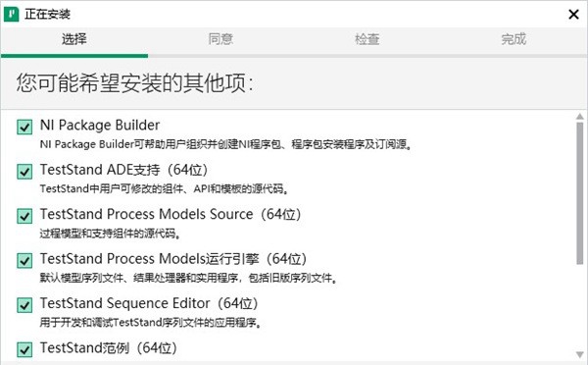Screen dimensions: 588x365
Task: Go to the 检查 step tab
Action: point(367,39)
